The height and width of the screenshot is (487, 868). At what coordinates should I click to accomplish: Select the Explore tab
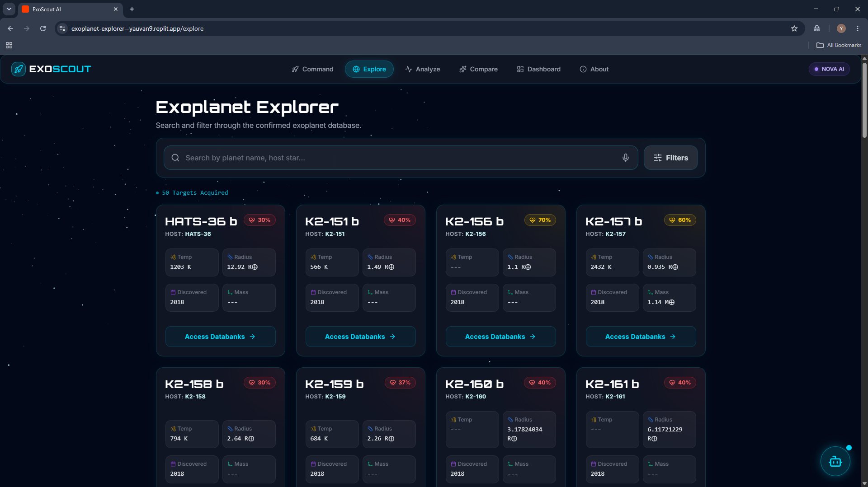tap(369, 69)
